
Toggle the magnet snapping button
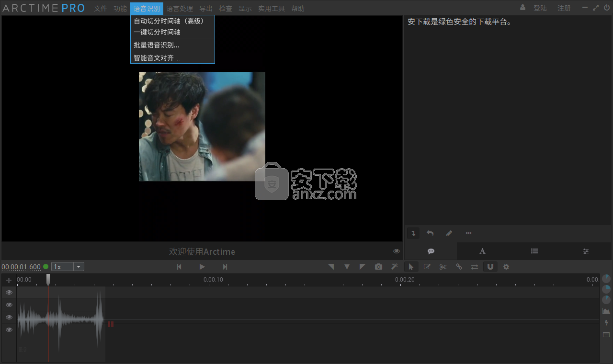490,267
